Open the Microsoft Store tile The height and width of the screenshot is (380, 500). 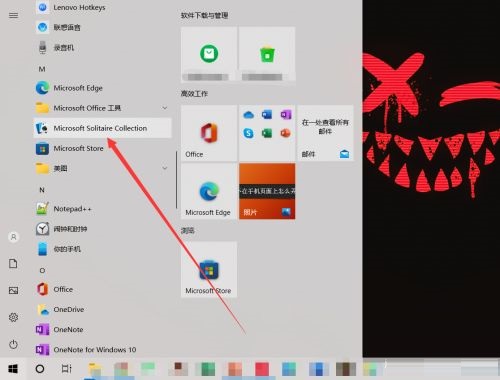coord(209,269)
